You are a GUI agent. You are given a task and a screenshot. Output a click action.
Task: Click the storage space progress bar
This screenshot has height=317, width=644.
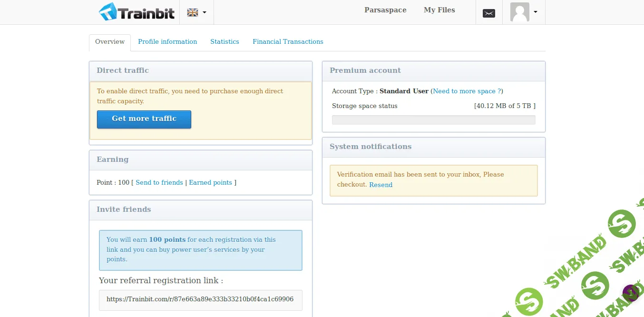pos(433,120)
